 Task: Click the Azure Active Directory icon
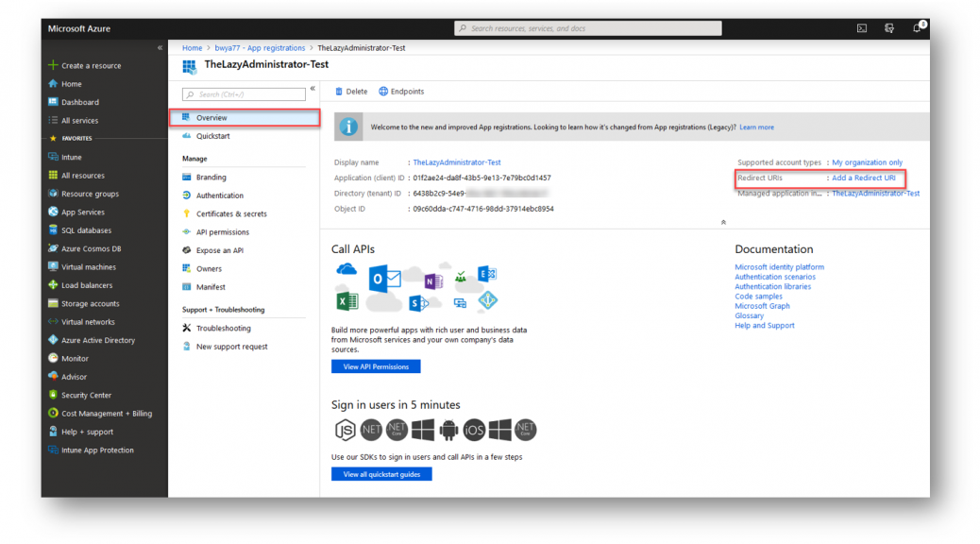tap(53, 340)
